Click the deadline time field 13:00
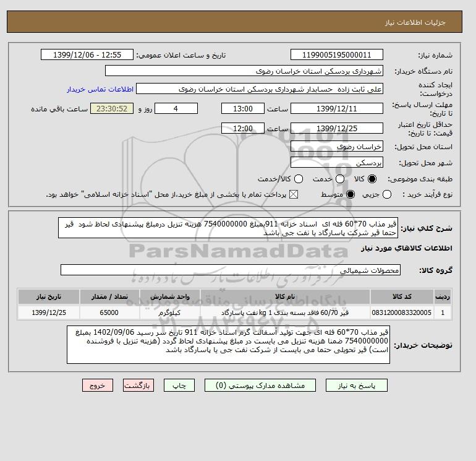Image resolution: width=476 pixels, height=461 pixels. pyautogui.click(x=243, y=108)
